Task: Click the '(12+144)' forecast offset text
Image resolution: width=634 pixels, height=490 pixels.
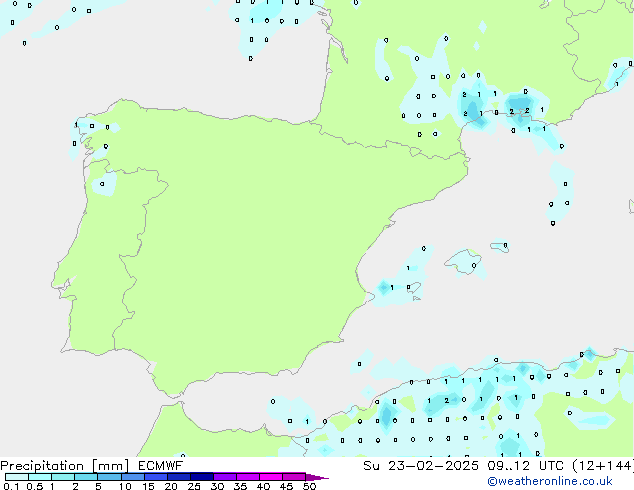Action: point(603,466)
